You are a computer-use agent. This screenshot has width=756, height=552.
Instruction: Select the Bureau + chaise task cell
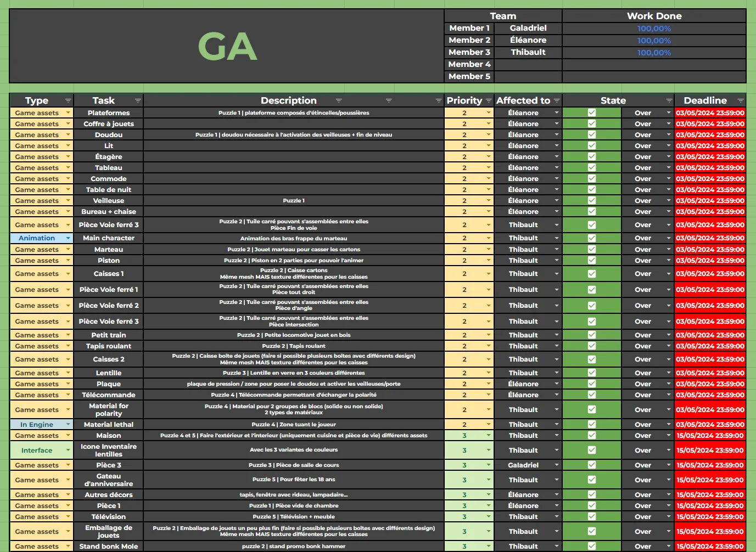coord(109,212)
